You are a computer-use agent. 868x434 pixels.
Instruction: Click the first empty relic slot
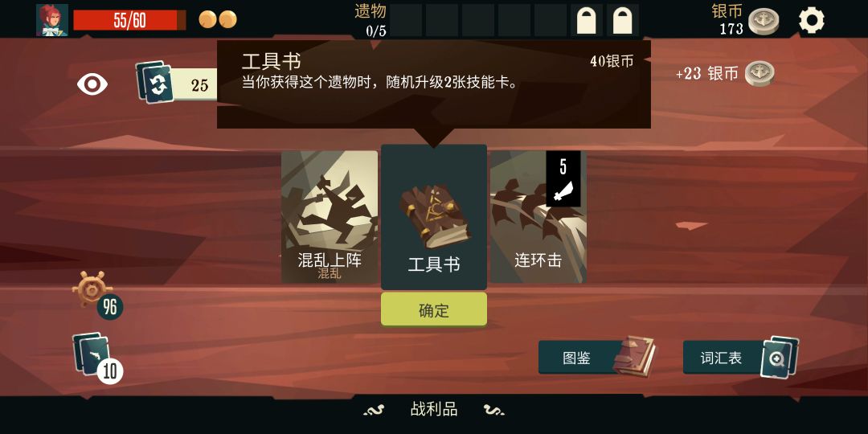[x=406, y=20]
